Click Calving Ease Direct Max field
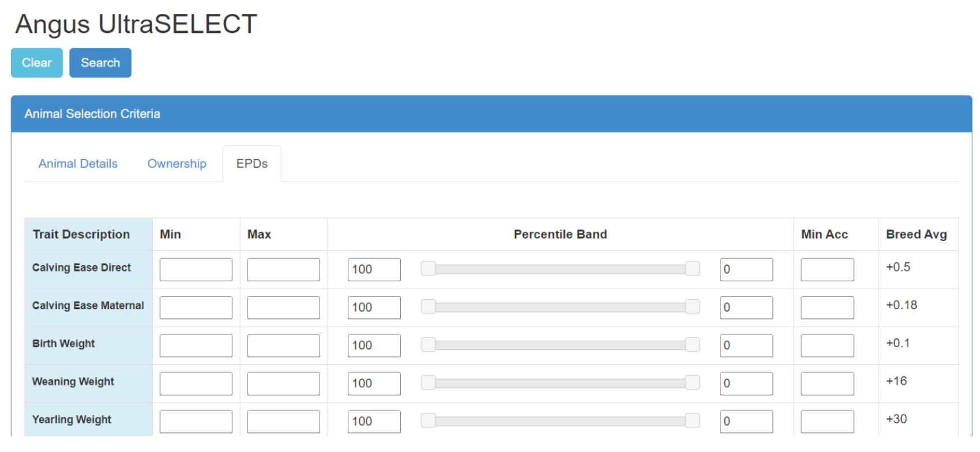The image size is (980, 452). [283, 269]
